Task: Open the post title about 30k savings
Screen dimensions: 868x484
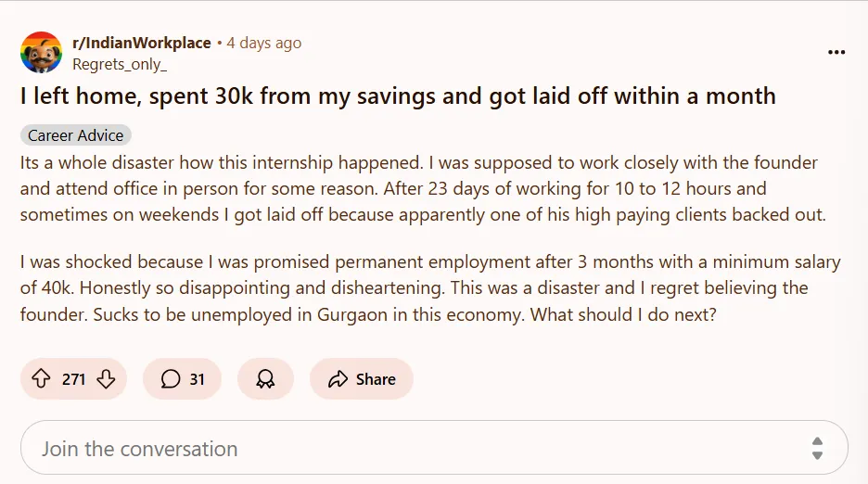Action: point(398,96)
